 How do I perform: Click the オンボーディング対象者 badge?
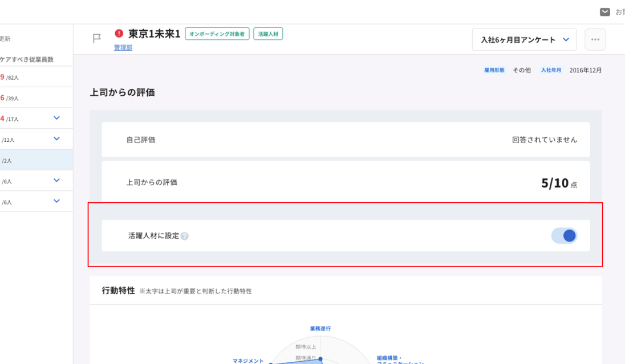click(x=217, y=33)
